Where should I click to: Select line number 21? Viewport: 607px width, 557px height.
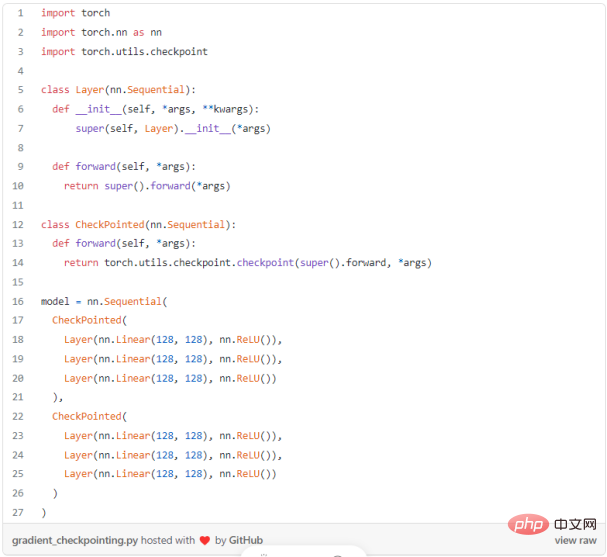tap(18, 397)
